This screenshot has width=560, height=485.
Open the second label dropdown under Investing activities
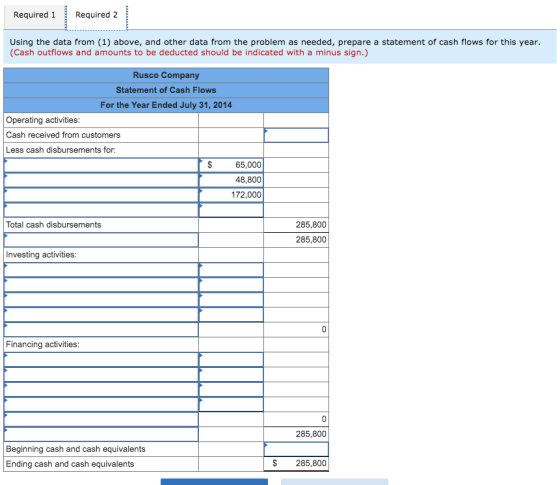point(101,285)
